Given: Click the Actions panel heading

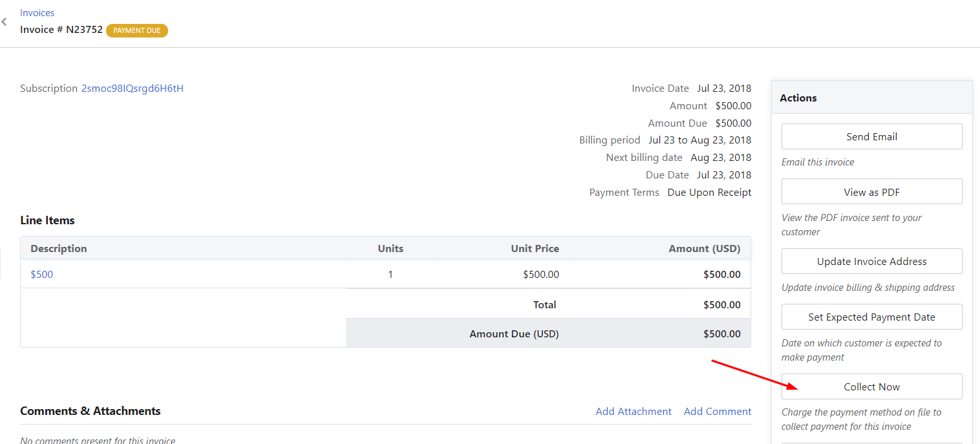Looking at the screenshot, I should click(798, 98).
